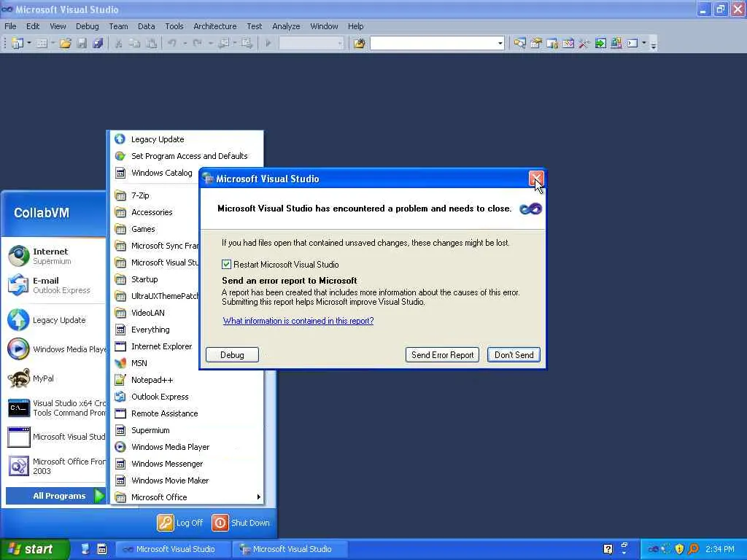Select the error report taskbar button
This screenshot has width=747, height=560.
coord(290,549)
